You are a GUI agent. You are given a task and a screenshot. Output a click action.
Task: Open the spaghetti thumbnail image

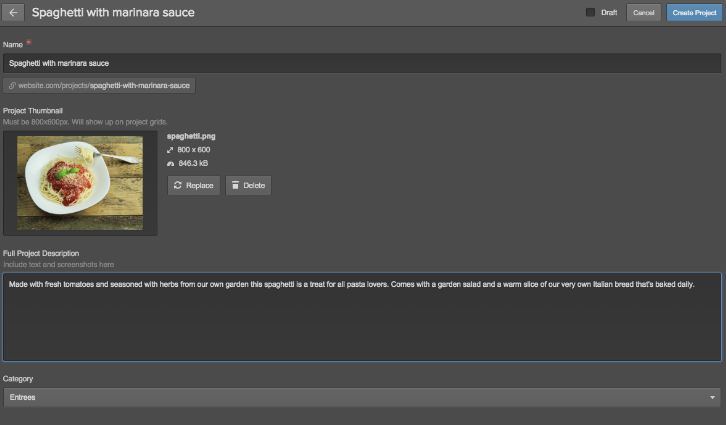click(x=80, y=183)
